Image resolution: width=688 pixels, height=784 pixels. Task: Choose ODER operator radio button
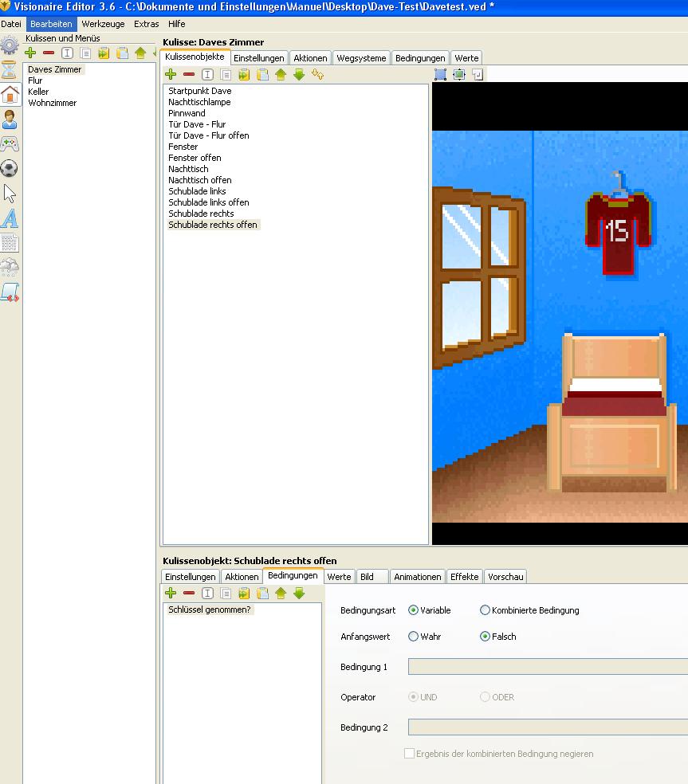coord(485,697)
